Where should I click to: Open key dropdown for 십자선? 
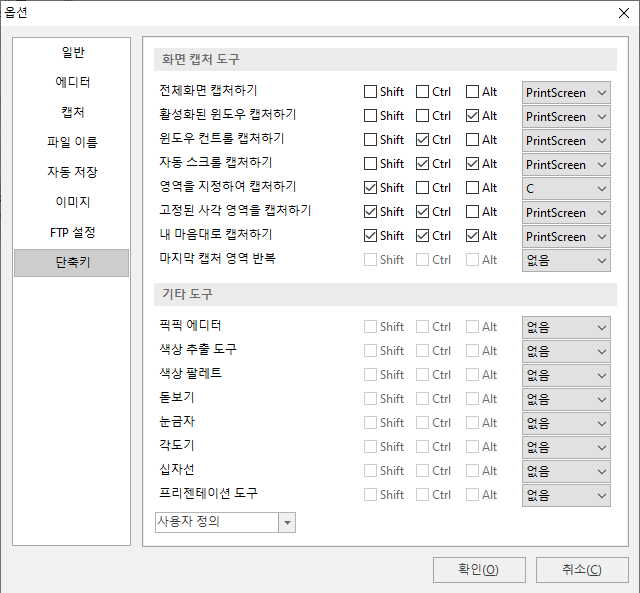tap(566, 471)
